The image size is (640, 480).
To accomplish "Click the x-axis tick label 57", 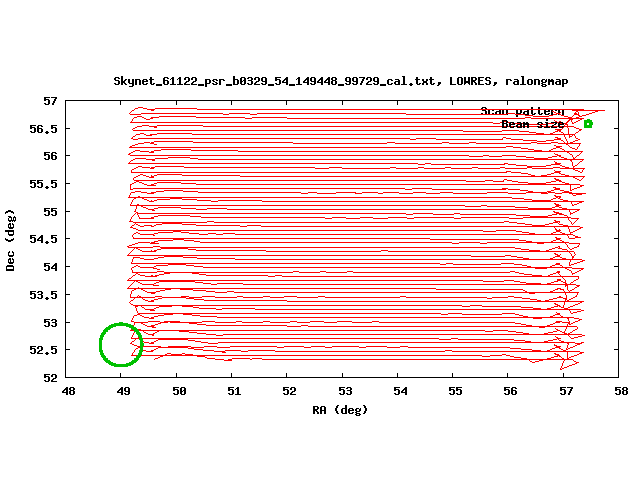I will (x=566, y=391).
